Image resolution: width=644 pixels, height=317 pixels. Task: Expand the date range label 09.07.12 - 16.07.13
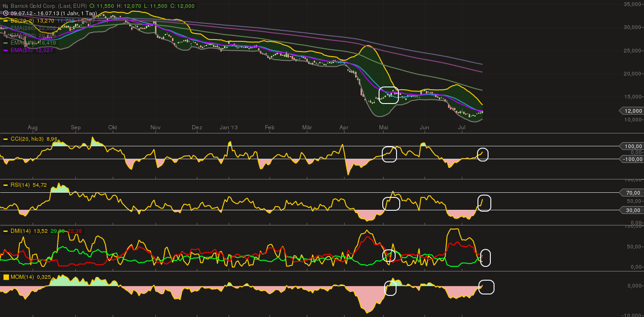tap(34, 13)
